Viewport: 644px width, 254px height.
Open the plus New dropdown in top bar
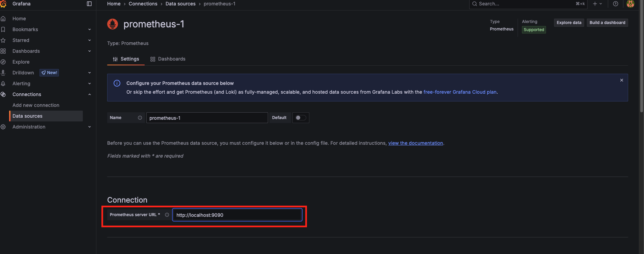click(597, 4)
